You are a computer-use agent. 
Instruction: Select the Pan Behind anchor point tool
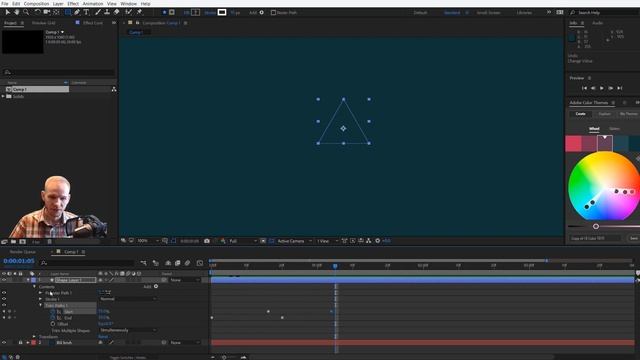click(56, 12)
